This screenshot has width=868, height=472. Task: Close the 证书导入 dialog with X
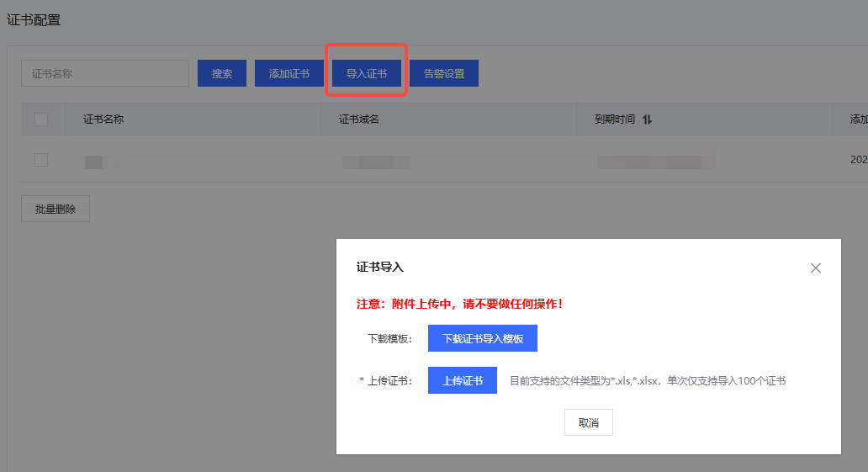point(815,268)
